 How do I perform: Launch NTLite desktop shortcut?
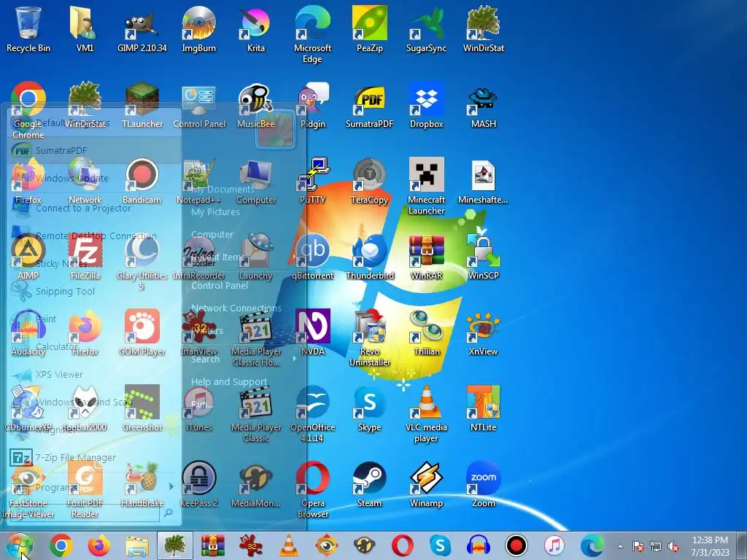(484, 408)
